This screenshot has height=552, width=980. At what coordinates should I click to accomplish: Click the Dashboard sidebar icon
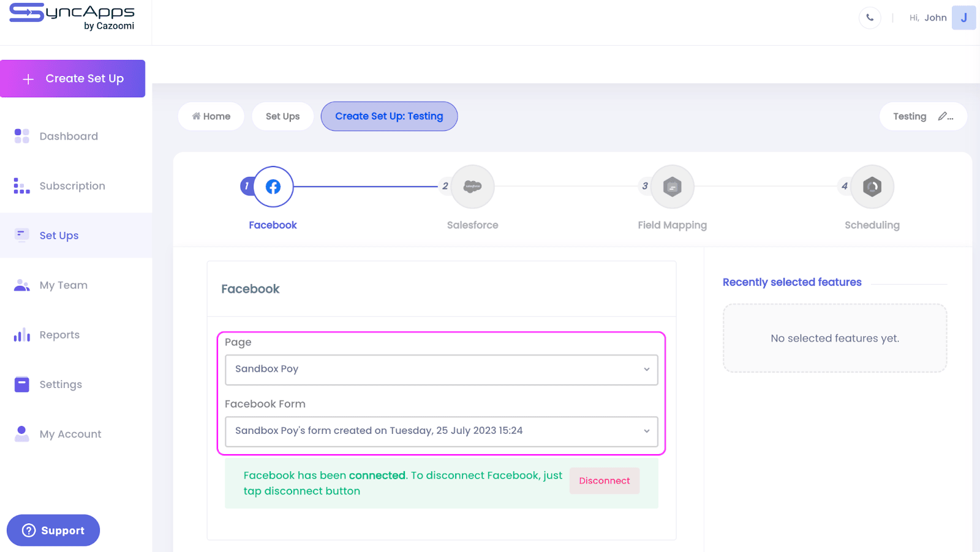(x=22, y=136)
